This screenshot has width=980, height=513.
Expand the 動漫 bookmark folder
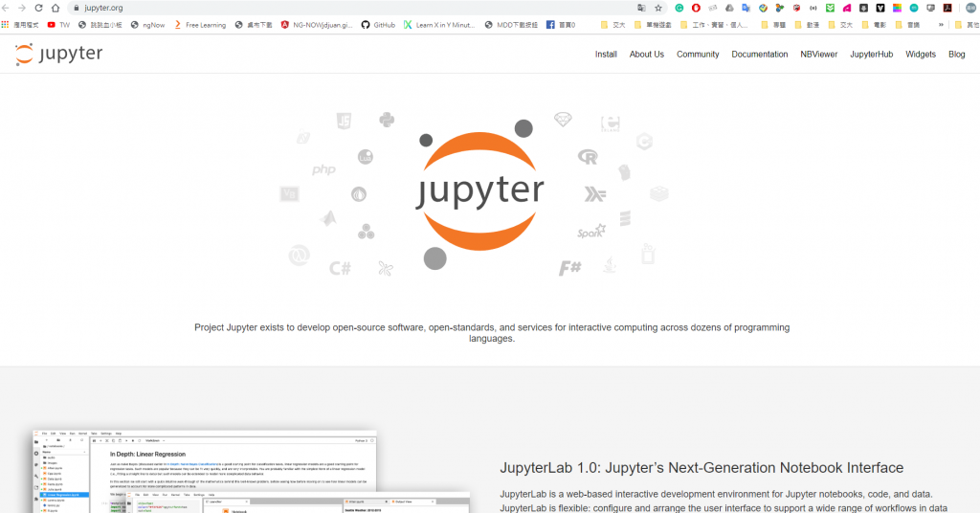coord(806,25)
